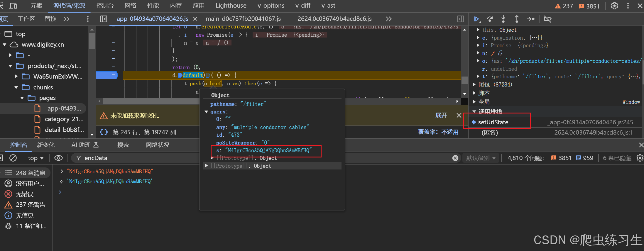Open the Network conditions drawer tab
Viewport: 644px width, 251px height.
(158, 145)
